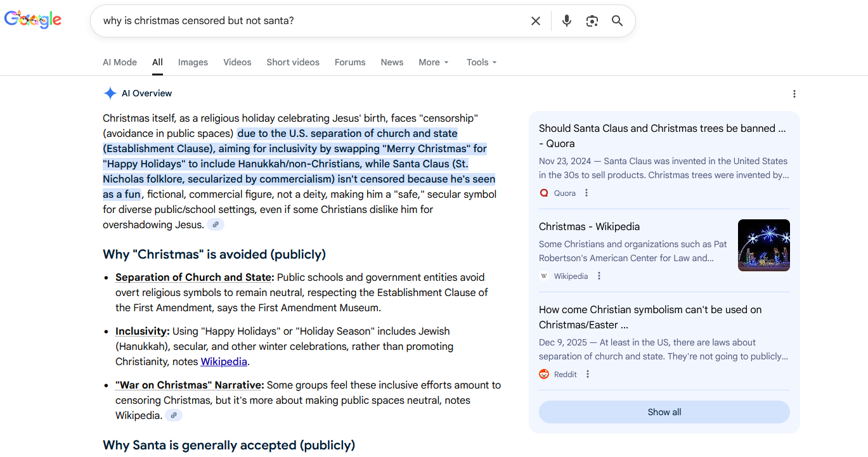This screenshot has height=457, width=868.
Task: Click the 'Separation of Church and State:' term
Action: click(x=195, y=278)
